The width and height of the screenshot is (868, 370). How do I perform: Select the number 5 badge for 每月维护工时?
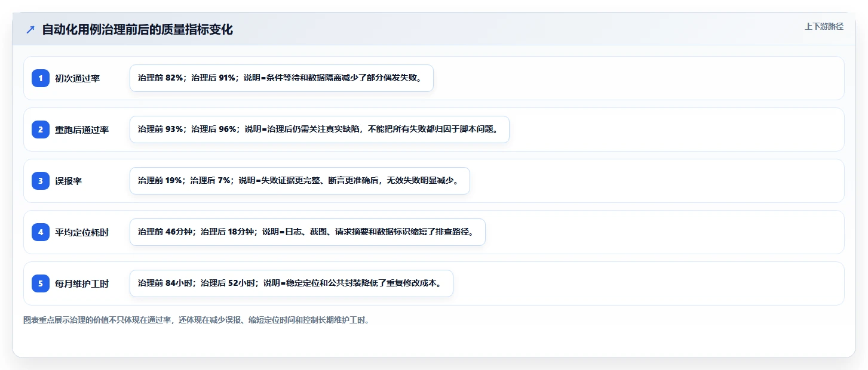[41, 283]
